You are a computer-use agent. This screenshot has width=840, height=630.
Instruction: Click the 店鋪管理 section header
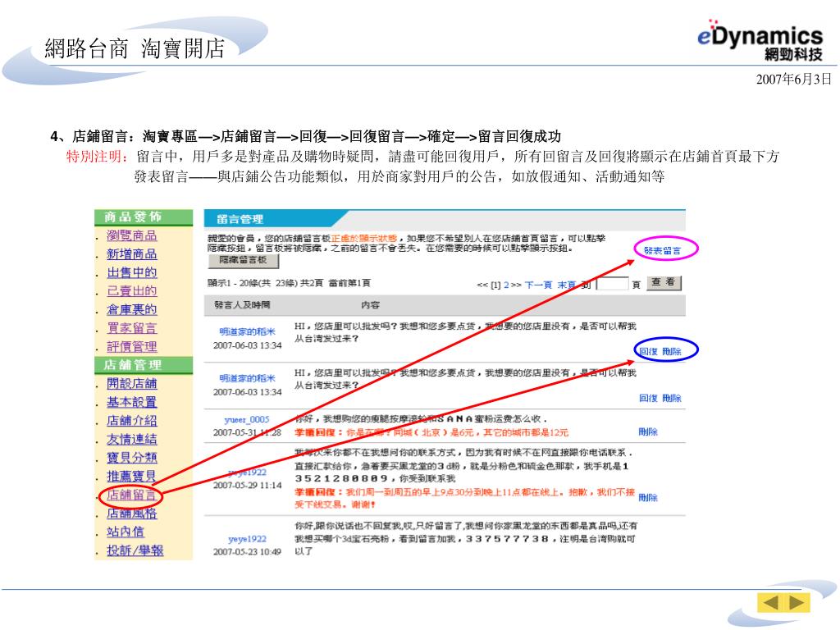[x=144, y=365]
